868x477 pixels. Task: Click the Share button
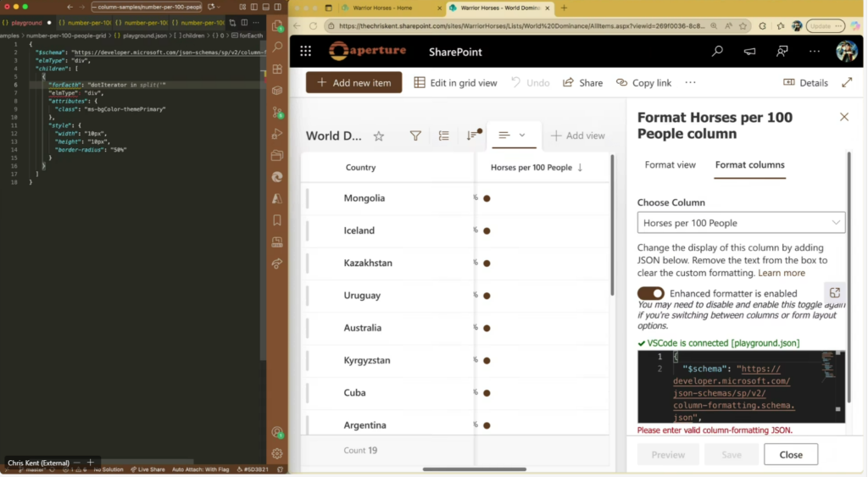pyautogui.click(x=582, y=82)
